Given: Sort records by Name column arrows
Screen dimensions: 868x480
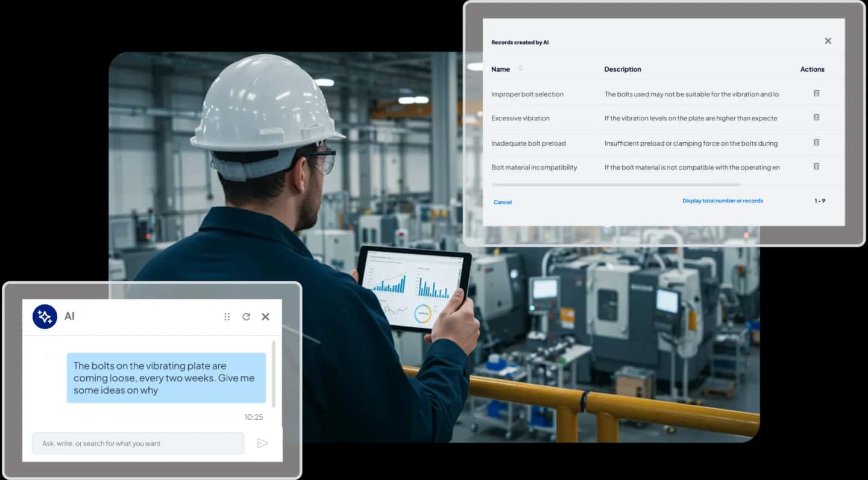Looking at the screenshot, I should click(x=520, y=68).
